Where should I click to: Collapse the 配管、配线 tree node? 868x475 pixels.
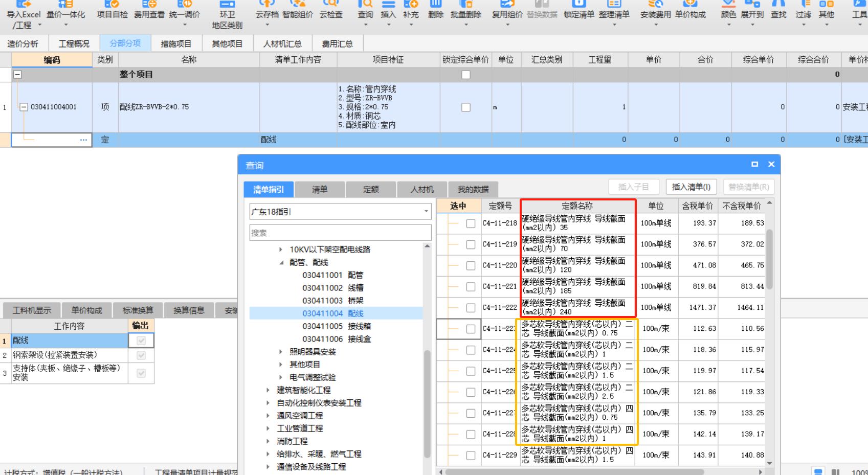tap(281, 262)
